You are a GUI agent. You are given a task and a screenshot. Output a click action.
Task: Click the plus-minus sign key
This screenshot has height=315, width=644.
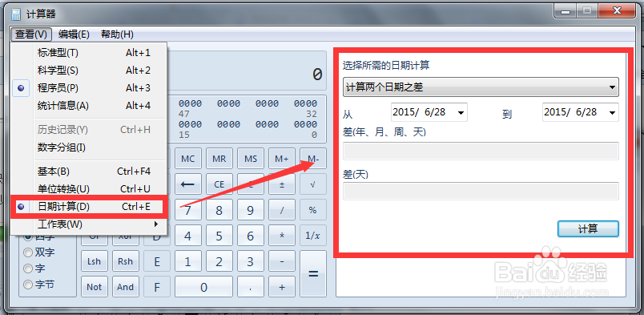click(x=282, y=184)
